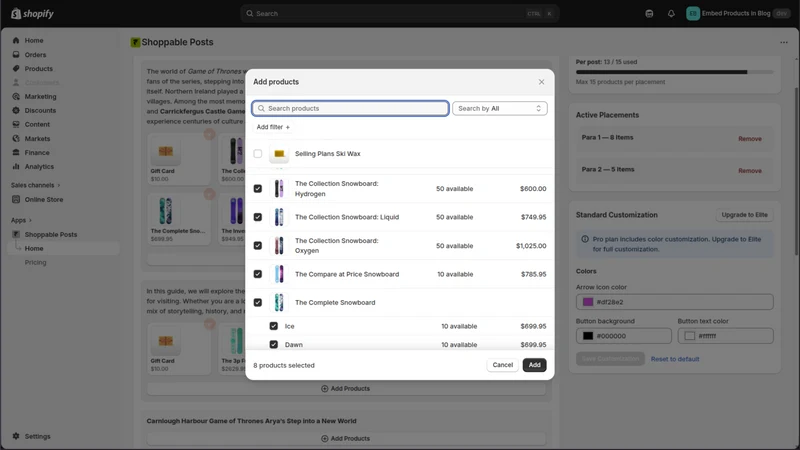Expand Sales channels section
800x450 pixels.
pyautogui.click(x=35, y=185)
